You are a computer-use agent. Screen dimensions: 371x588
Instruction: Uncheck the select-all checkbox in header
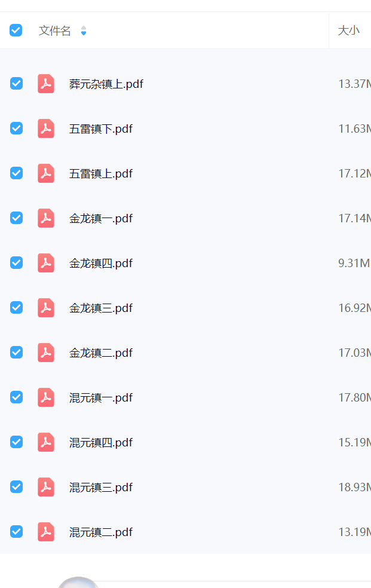16,30
